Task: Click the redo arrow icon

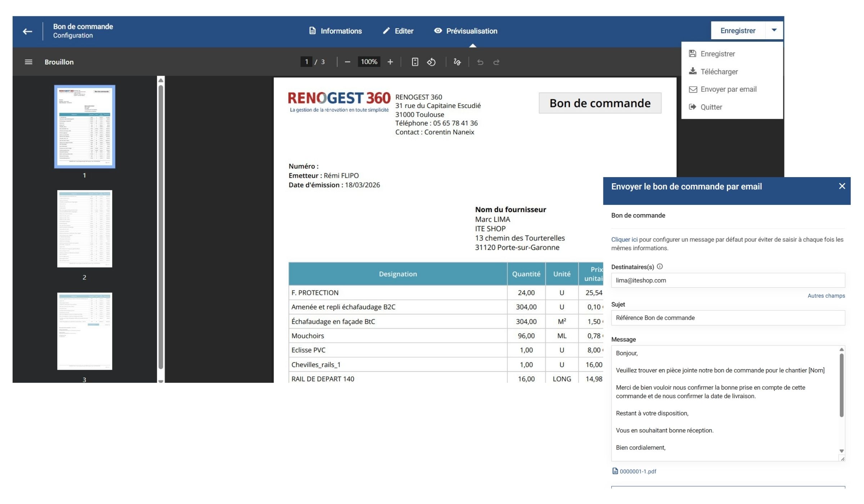Action: click(x=496, y=62)
